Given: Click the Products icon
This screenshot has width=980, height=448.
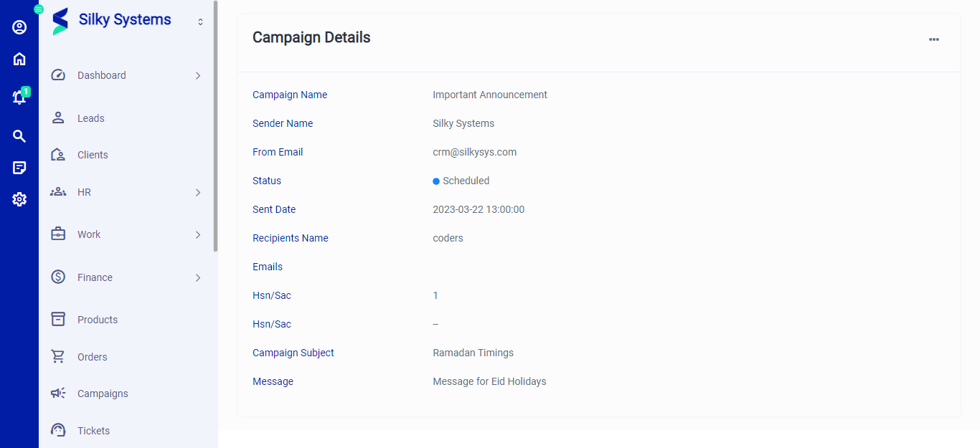Looking at the screenshot, I should click(57, 319).
